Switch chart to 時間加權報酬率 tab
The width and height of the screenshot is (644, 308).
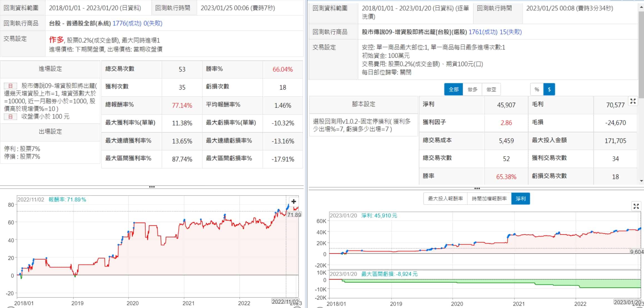click(x=489, y=199)
